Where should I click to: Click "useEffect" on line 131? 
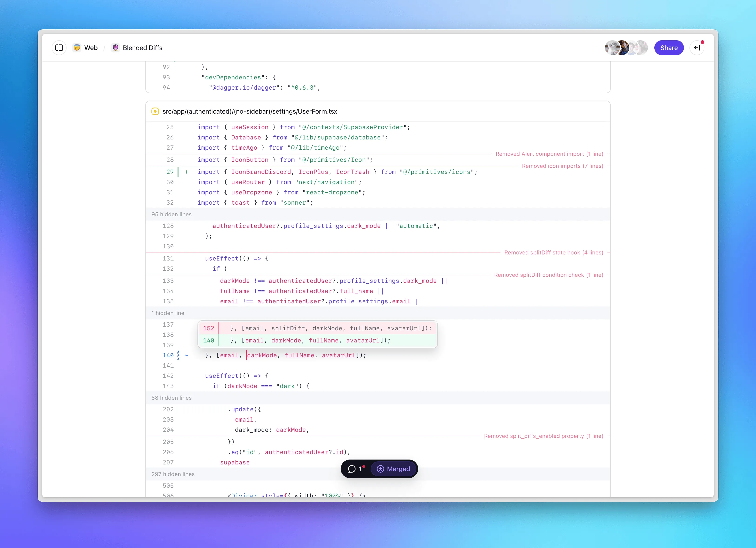(x=222, y=258)
